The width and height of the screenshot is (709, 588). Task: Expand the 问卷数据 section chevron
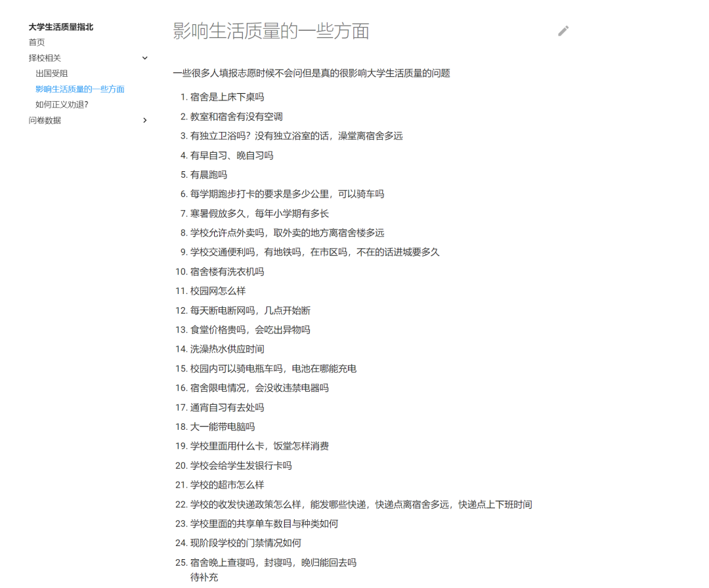click(x=144, y=120)
